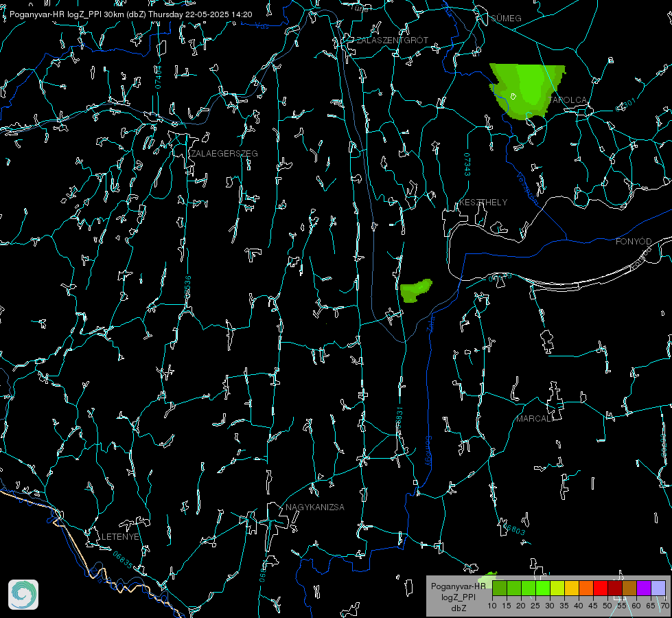Click the ZALASZENTGRÓT city label
This screenshot has width=672, height=618.
click(392, 40)
